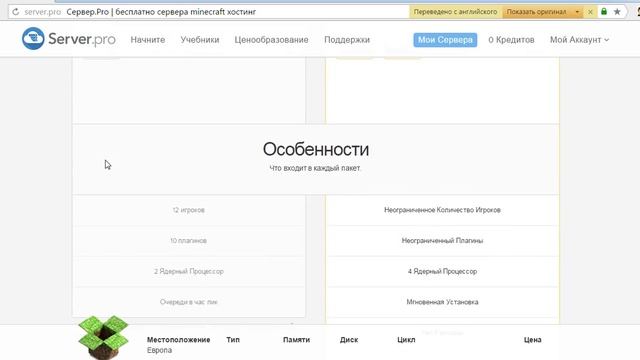Click the "Цена" column label

[533, 340]
